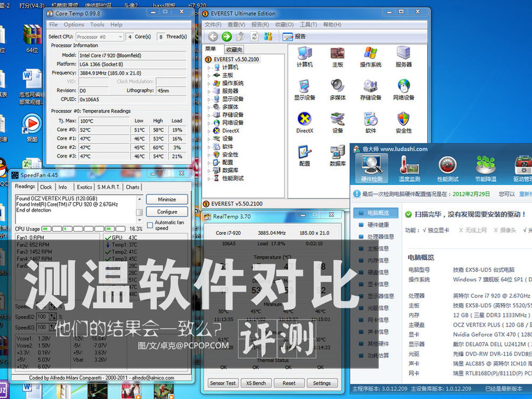
Task: Open the Select CPU dropdown in Core Temp
Action: (99, 37)
